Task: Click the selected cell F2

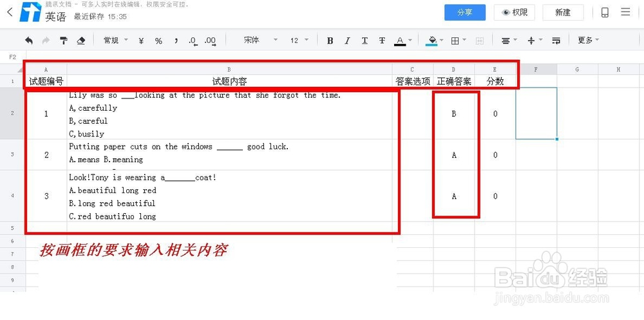Action: click(536, 113)
